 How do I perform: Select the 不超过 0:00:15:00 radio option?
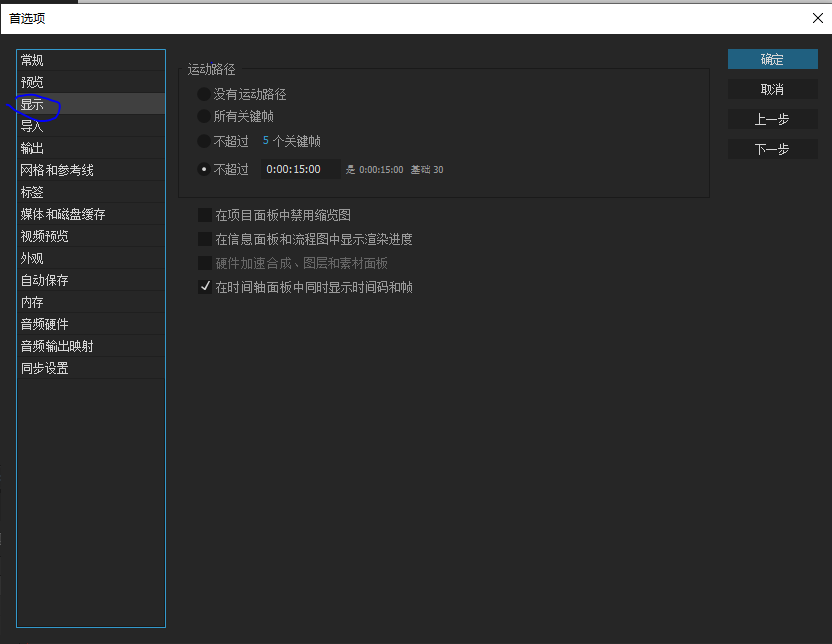205,169
